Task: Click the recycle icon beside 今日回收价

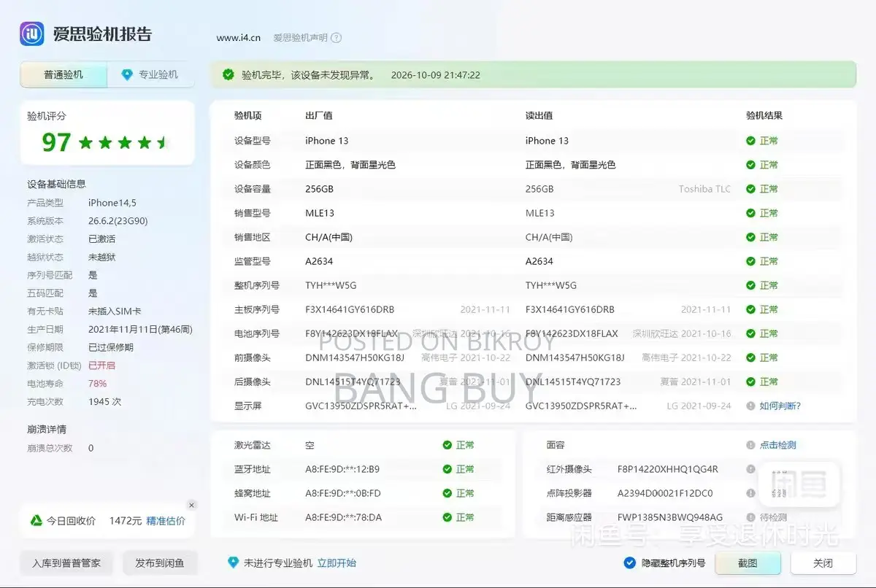Action: click(x=35, y=521)
